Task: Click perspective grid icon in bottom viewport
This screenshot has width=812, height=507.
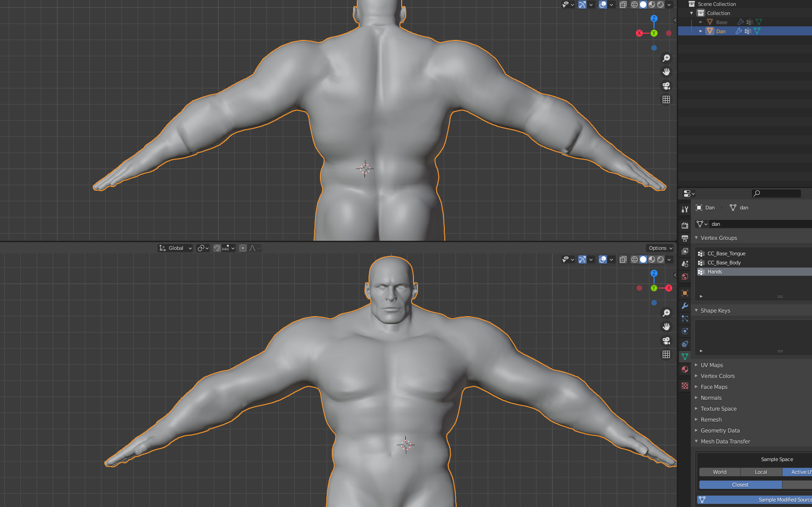Action: [666, 354]
